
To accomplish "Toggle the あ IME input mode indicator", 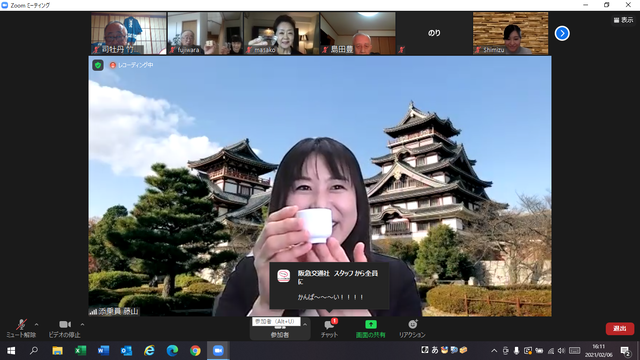I will tap(435, 350).
